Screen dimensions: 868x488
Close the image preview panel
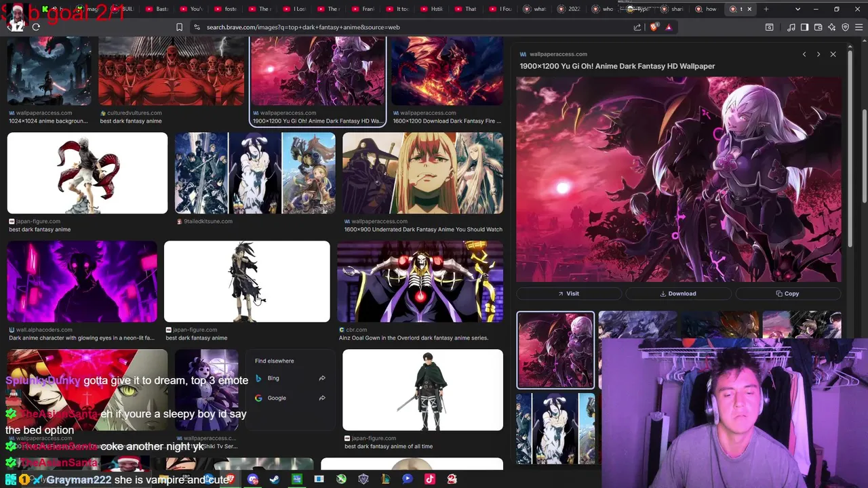tap(833, 54)
